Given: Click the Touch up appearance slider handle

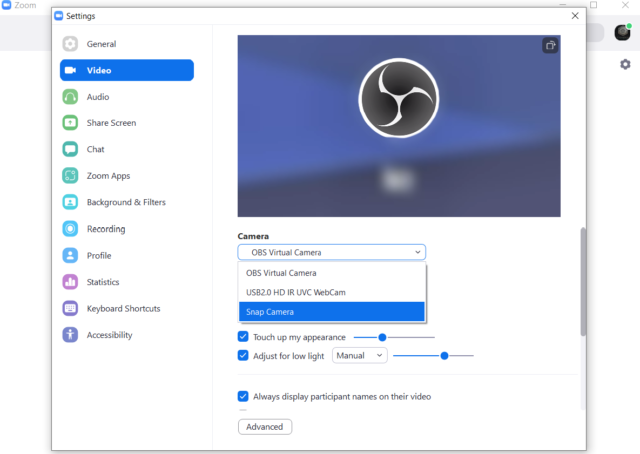Looking at the screenshot, I should click(382, 337).
